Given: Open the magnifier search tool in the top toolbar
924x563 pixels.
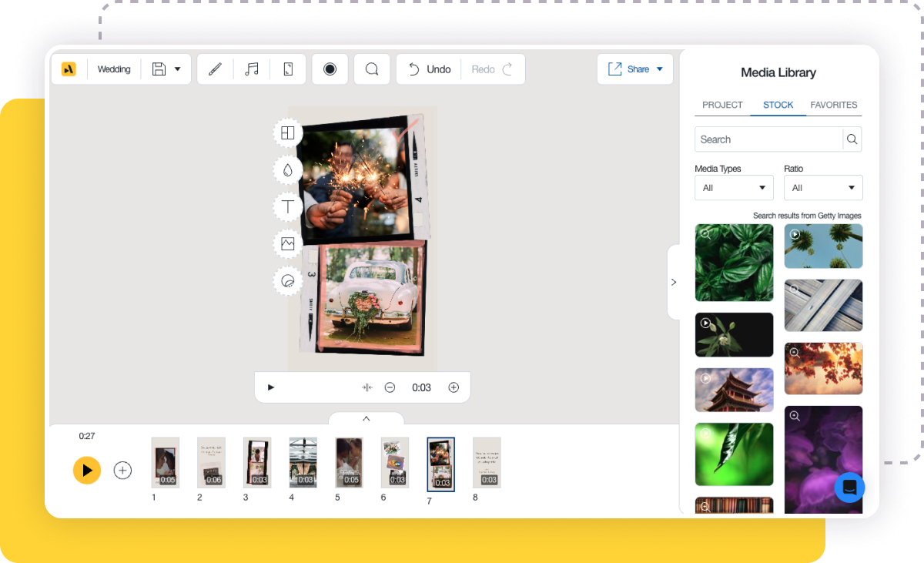Looking at the screenshot, I should [x=372, y=69].
